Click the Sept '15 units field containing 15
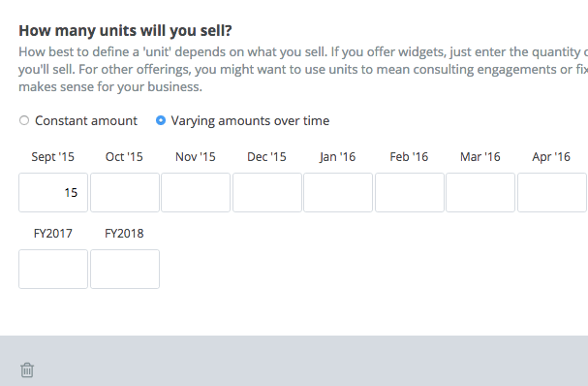Image resolution: width=588 pixels, height=386 pixels. 53,193
